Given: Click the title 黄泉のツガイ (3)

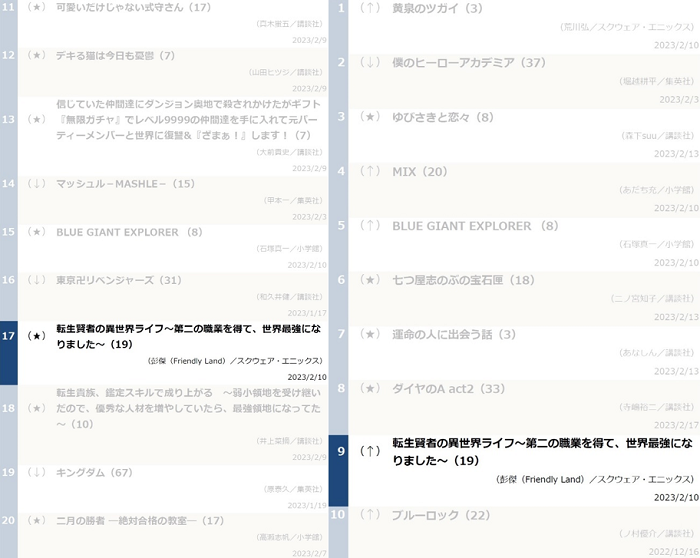Looking at the screenshot, I should click(x=437, y=8).
